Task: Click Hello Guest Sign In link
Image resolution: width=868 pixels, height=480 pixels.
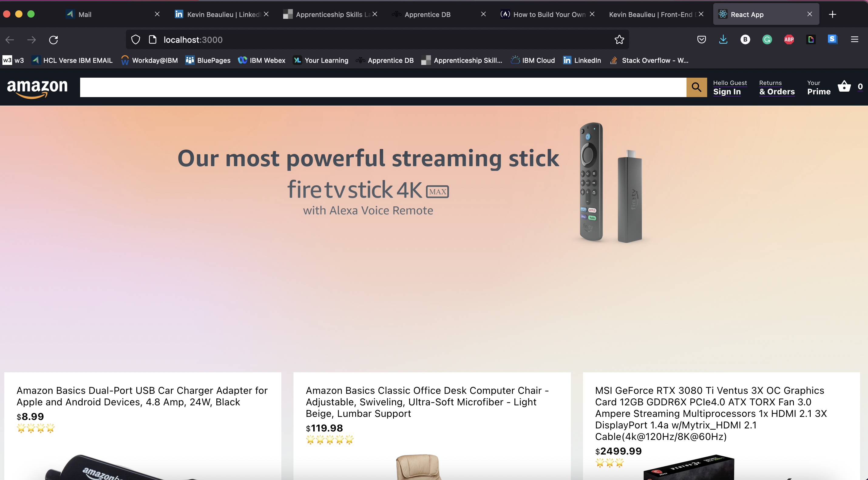Action: click(730, 88)
